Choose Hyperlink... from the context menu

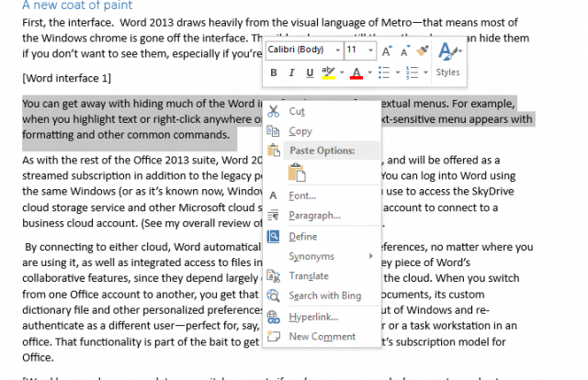coord(322,317)
